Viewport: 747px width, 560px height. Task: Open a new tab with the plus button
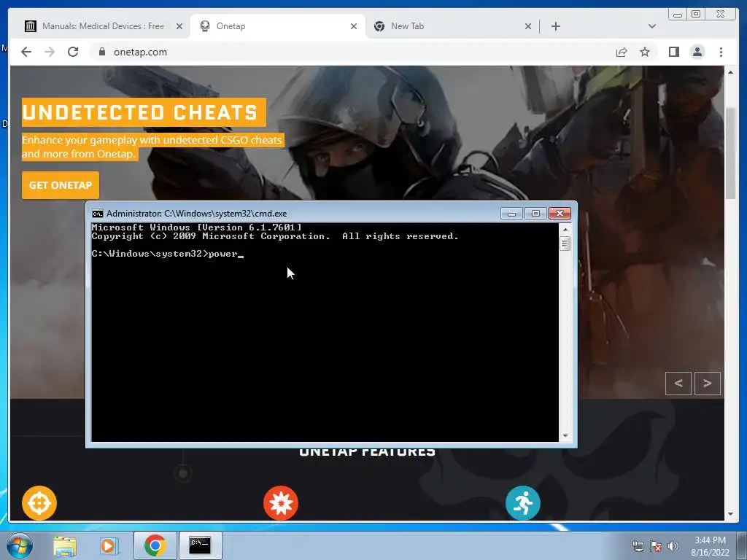(x=555, y=26)
